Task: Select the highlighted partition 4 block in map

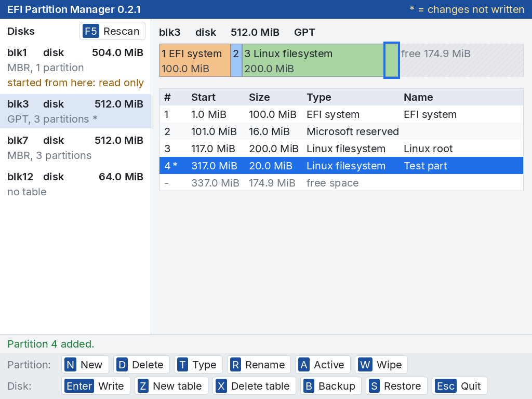Action: tap(392, 60)
